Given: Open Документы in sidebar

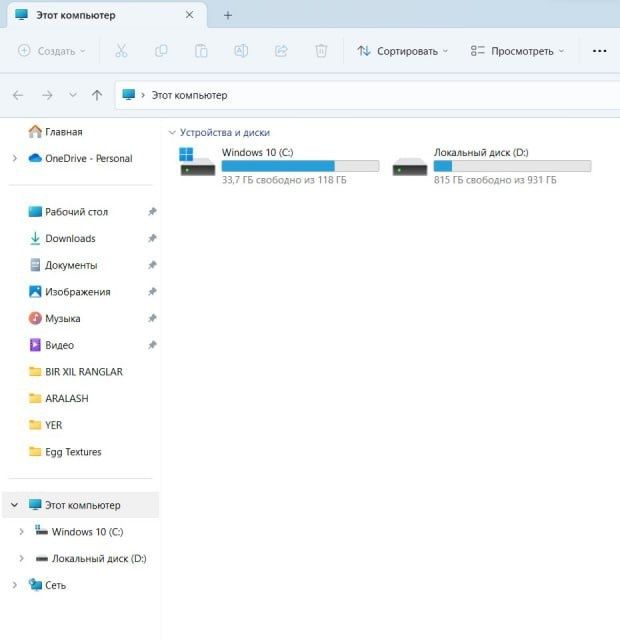Looking at the screenshot, I should coord(63,265).
